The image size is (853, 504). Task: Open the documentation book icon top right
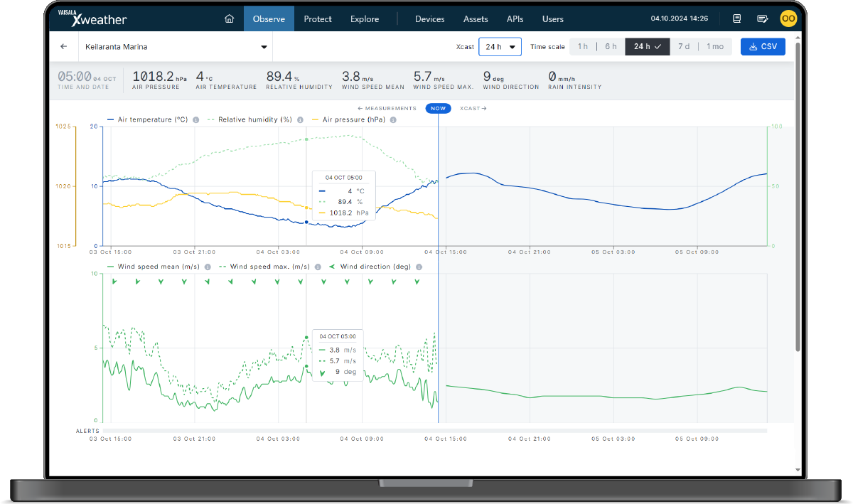click(737, 18)
